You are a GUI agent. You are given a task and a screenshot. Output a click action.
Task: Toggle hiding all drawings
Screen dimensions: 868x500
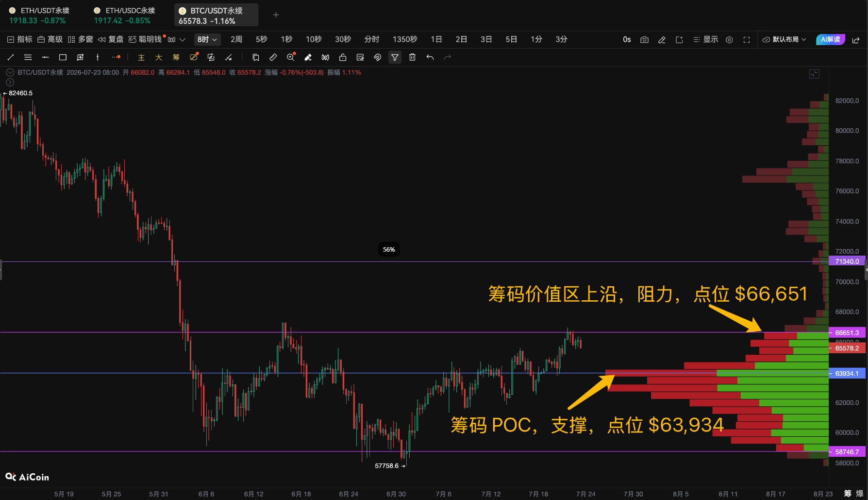325,57
